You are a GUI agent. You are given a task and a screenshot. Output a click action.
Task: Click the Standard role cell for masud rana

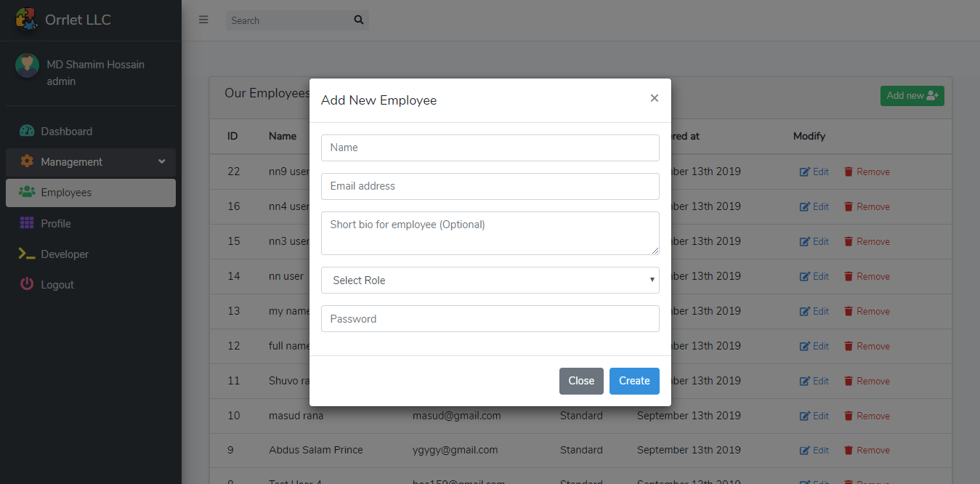(x=581, y=416)
